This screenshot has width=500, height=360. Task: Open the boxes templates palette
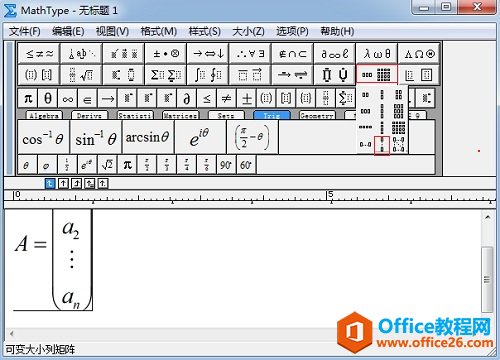point(419,75)
